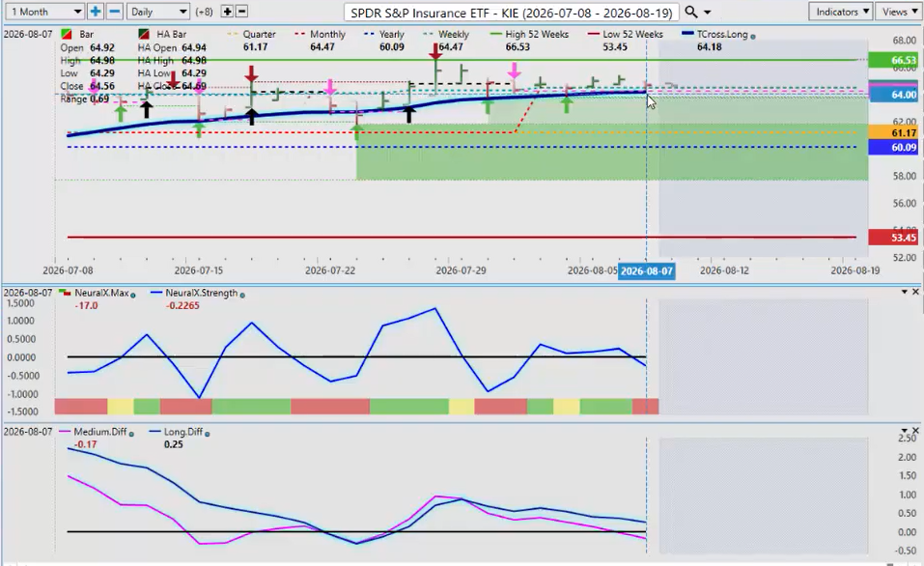Click the Monthly value 64.47
This screenshot has height=566, width=924.
pyautogui.click(x=322, y=47)
